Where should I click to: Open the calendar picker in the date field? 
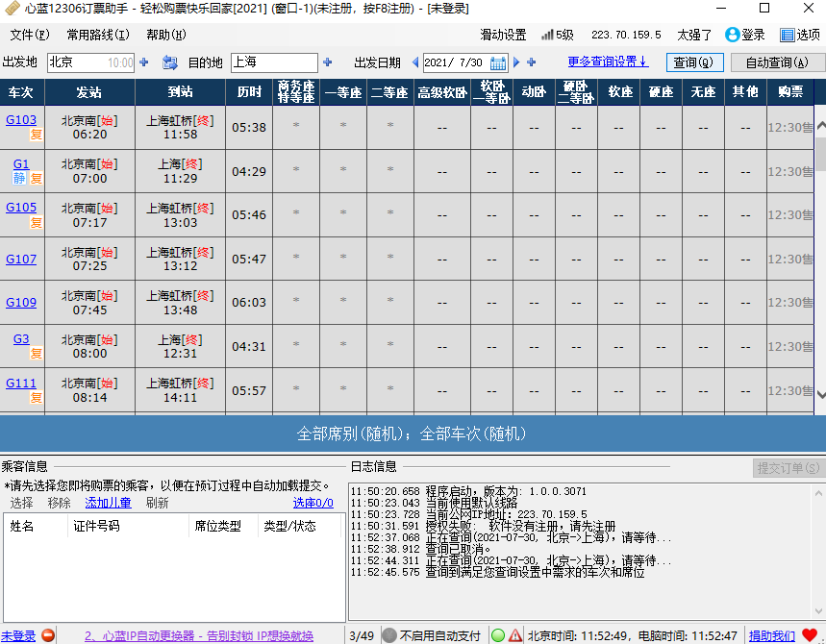tap(497, 63)
